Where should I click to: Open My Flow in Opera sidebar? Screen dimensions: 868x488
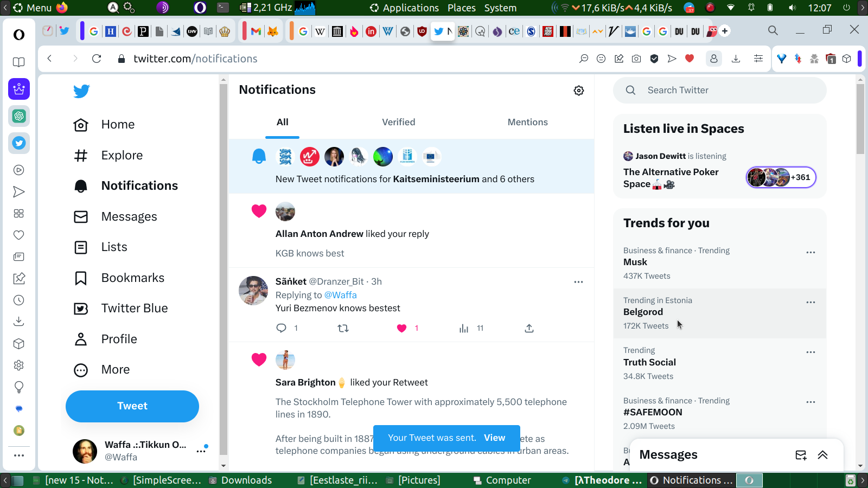pyautogui.click(x=19, y=192)
